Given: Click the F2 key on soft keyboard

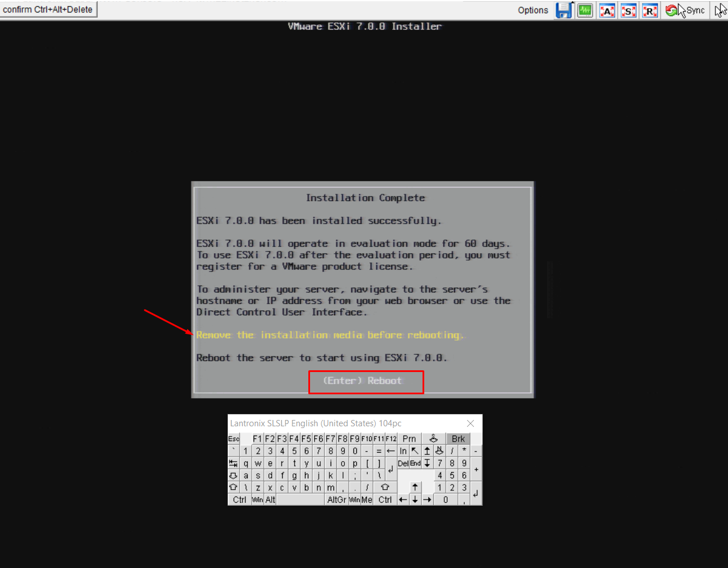Looking at the screenshot, I should pos(270,439).
